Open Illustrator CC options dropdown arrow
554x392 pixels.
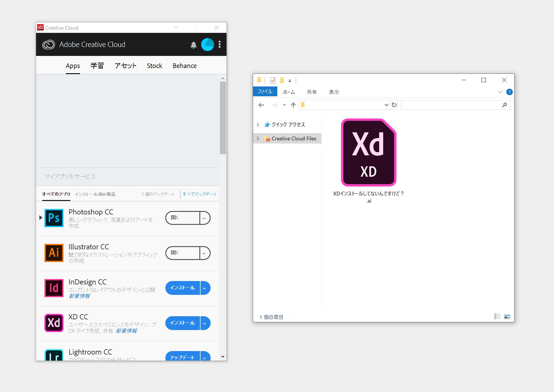[205, 253]
